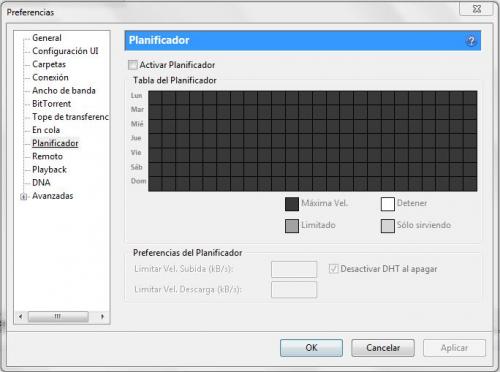This screenshot has height=372, width=500.
Task: Click the Cancelar button
Action: 383,348
